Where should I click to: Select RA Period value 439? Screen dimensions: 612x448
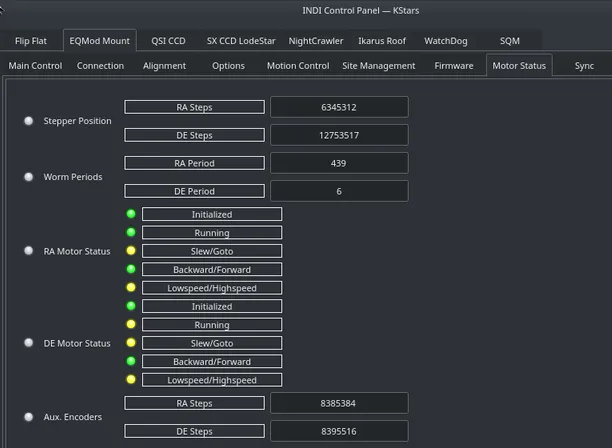pyautogui.click(x=339, y=163)
